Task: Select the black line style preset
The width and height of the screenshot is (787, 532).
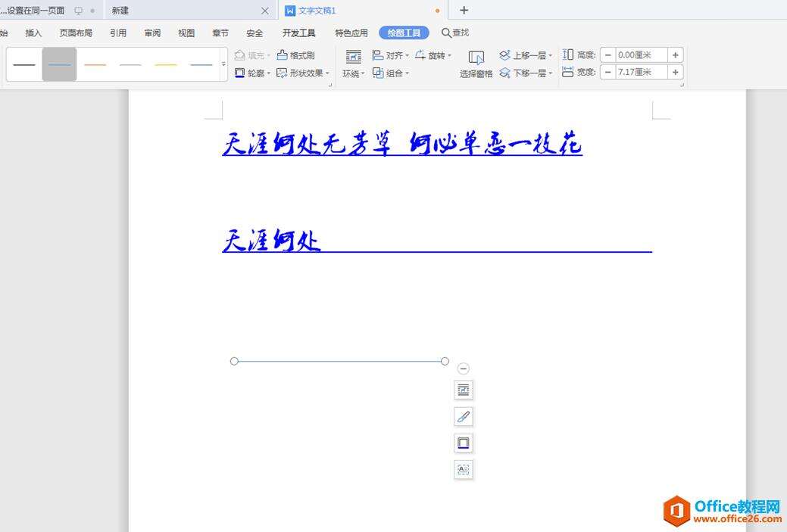Action: [x=24, y=64]
